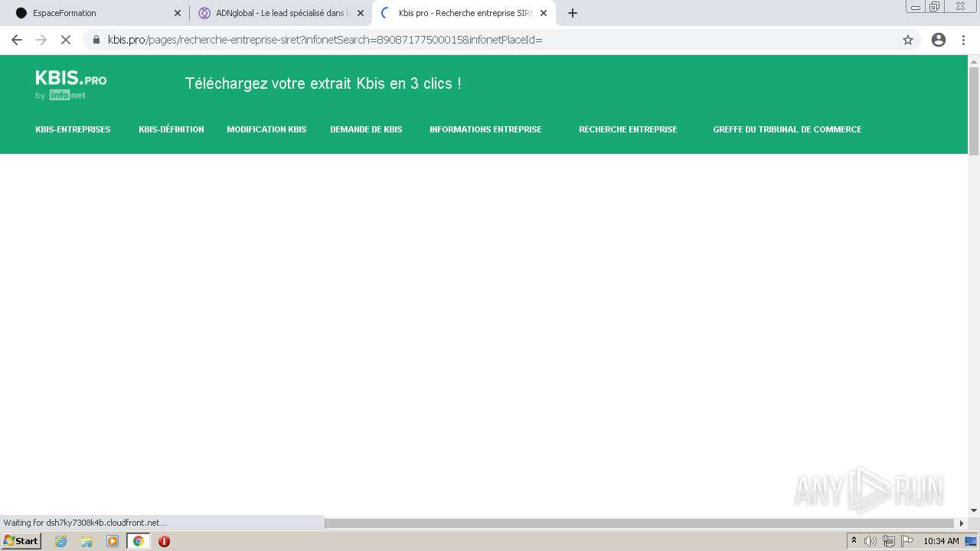Screen dimensions: 980x551
Task: Open Chrome's three-dot menu
Action: [963, 40]
